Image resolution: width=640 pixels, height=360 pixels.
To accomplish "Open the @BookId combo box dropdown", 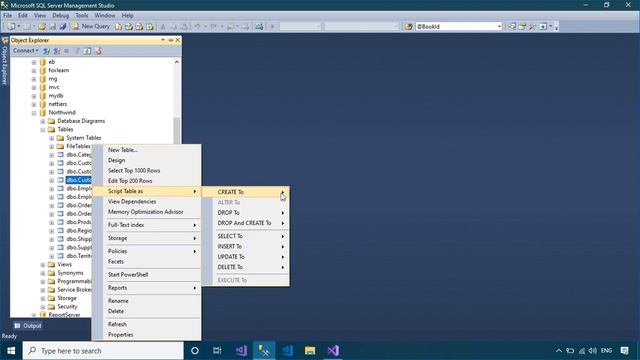I will (x=499, y=27).
